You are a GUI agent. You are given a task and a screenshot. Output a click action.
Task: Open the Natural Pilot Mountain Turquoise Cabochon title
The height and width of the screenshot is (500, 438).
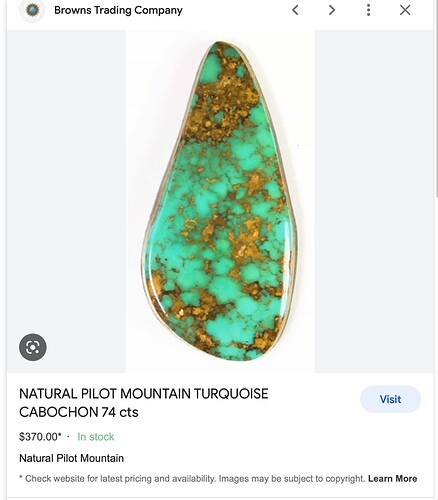tap(144, 403)
